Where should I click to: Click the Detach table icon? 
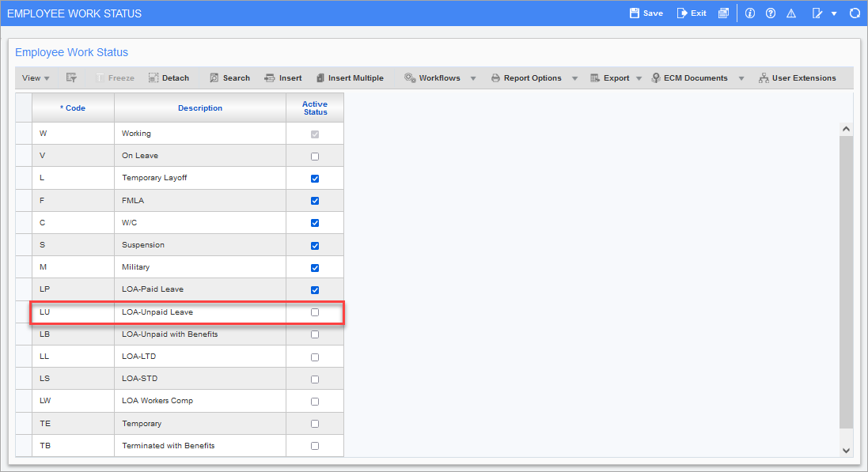click(154, 78)
